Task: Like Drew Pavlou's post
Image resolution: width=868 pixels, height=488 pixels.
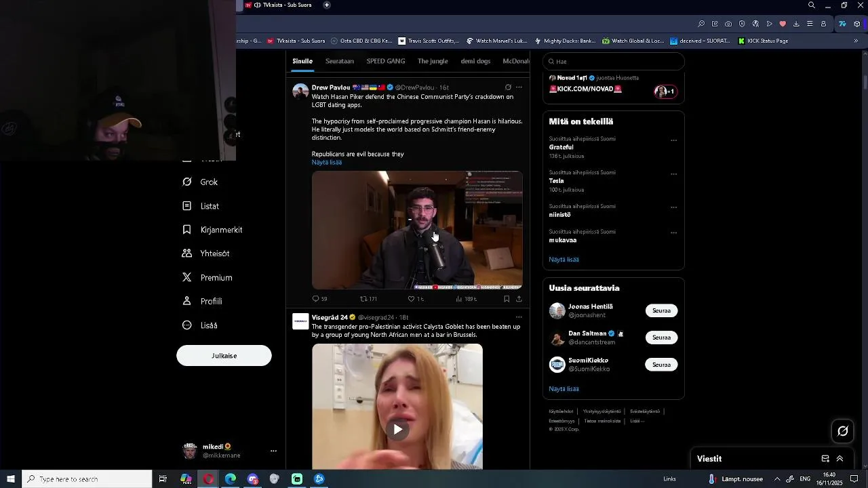Action: [x=415, y=299]
